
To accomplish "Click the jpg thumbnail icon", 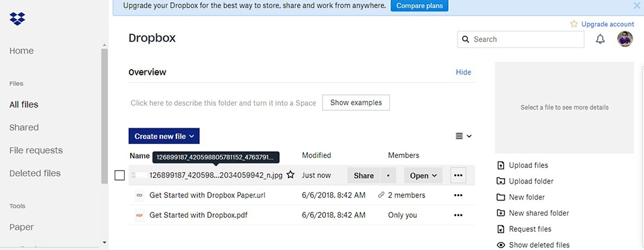I will [x=140, y=175].
